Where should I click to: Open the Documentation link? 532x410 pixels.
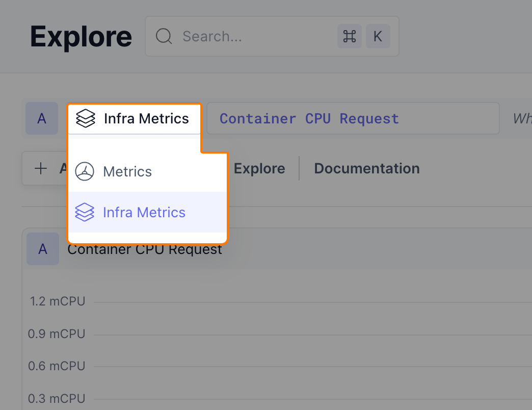pyautogui.click(x=366, y=168)
